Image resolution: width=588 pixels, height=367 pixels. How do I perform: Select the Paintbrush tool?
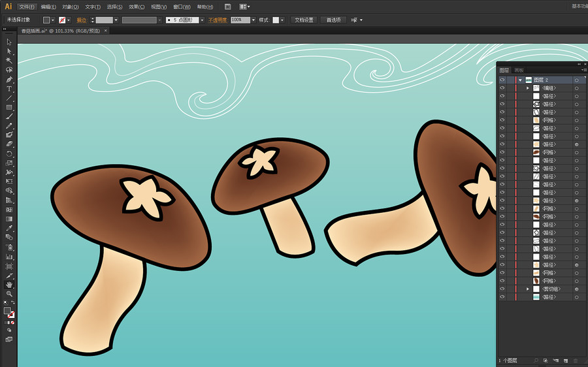tap(9, 117)
